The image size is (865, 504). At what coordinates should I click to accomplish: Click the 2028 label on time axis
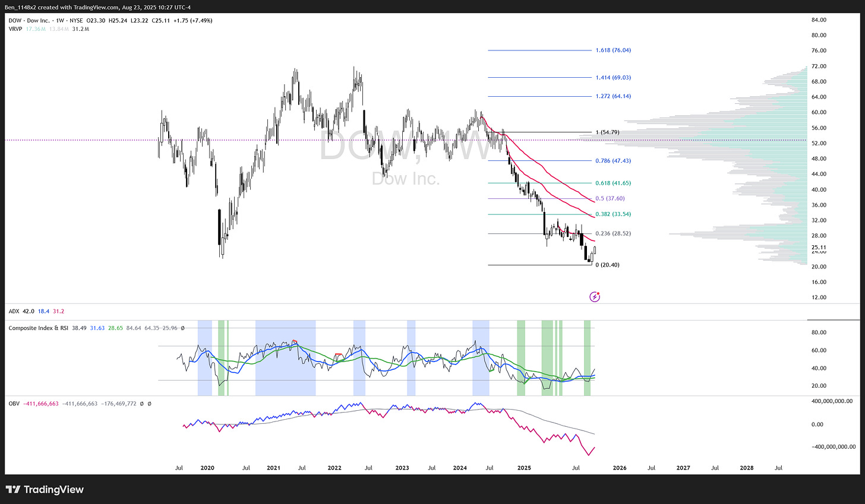point(747,468)
